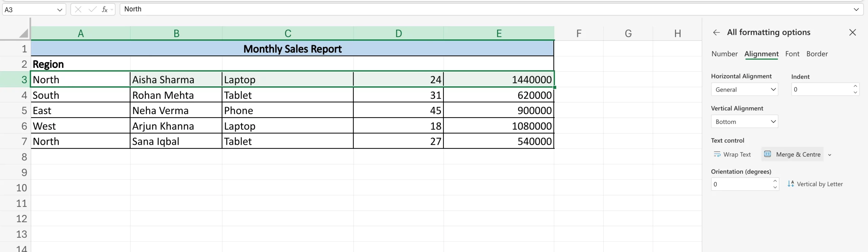The height and width of the screenshot is (252, 868).
Task: Click the enter checkmark in formula bar
Action: [x=92, y=10]
